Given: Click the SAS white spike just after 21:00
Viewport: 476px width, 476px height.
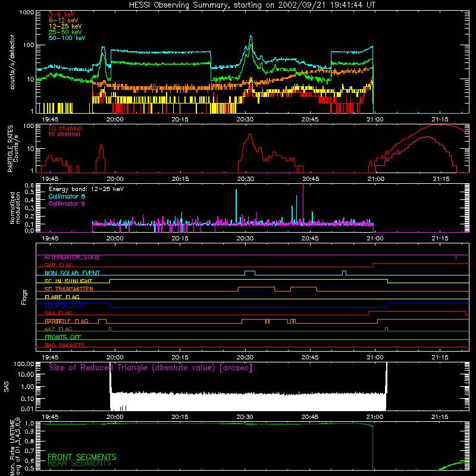Looking at the screenshot, I should [x=386, y=386].
